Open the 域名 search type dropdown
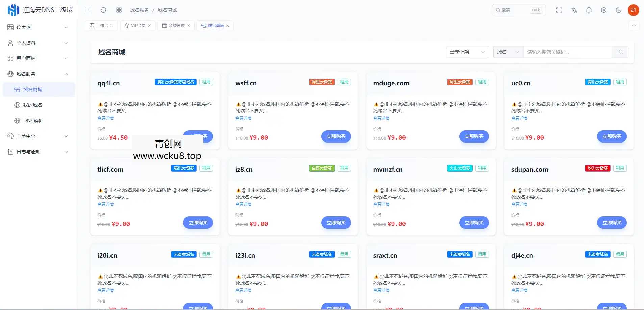Image resolution: width=644 pixels, height=310 pixels. tap(508, 52)
